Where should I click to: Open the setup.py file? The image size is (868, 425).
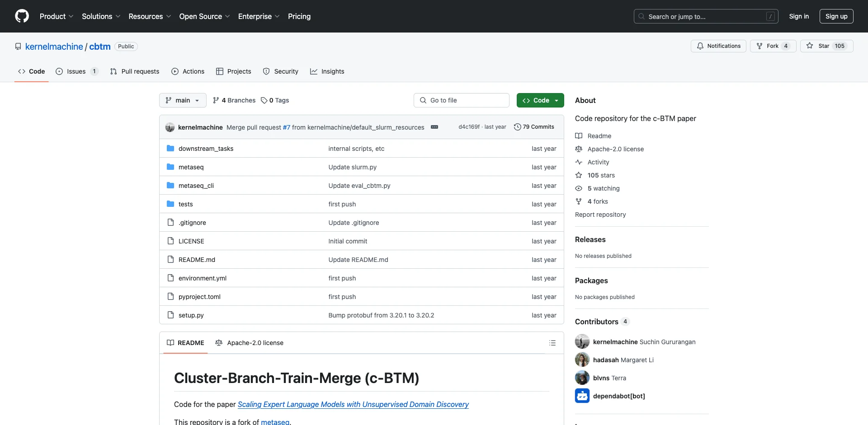(191, 315)
